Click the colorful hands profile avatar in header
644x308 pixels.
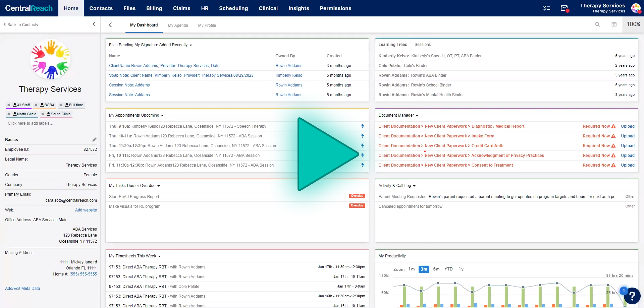636,8
